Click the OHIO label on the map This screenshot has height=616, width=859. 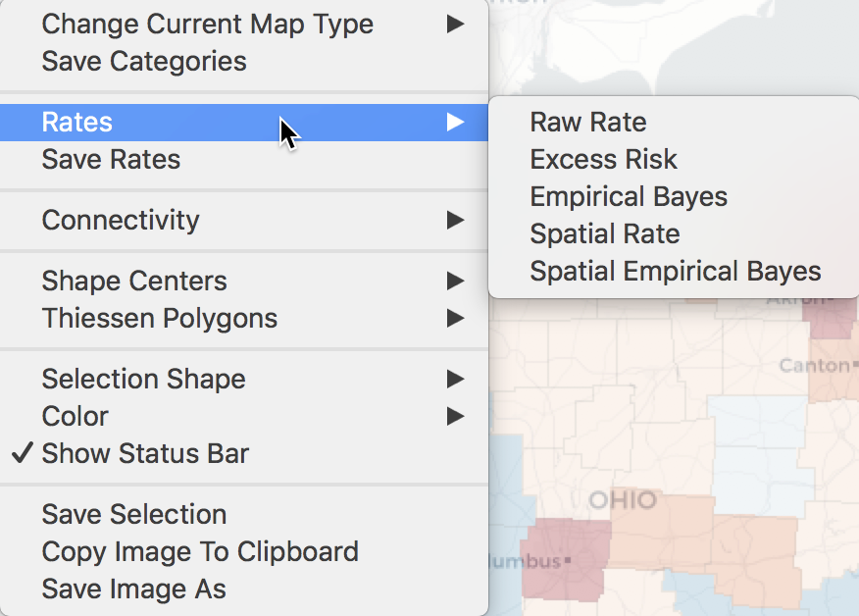tap(623, 500)
